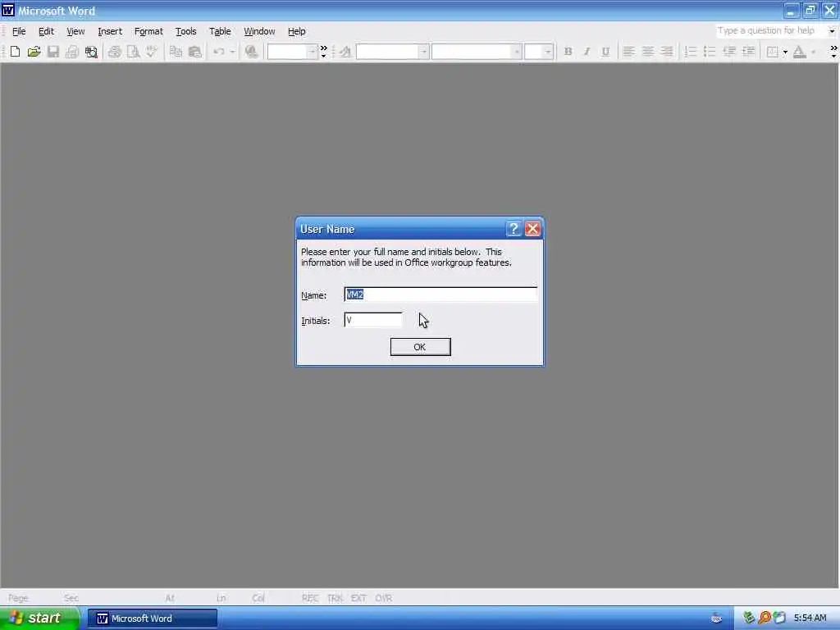Expand the Font Color dropdown arrow

(813, 52)
